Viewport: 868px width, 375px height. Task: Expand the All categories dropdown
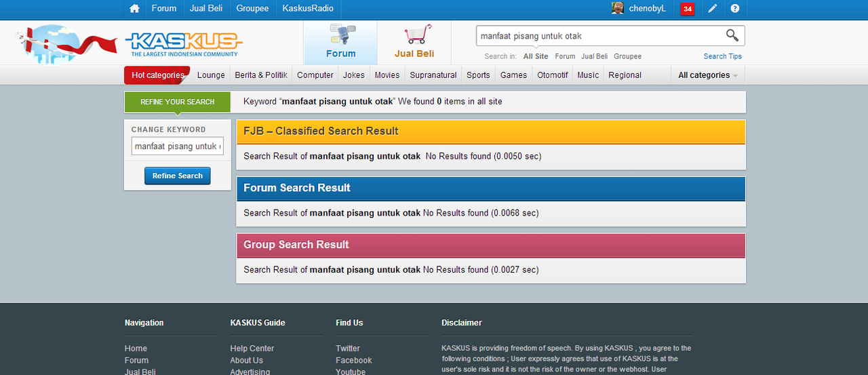[708, 75]
